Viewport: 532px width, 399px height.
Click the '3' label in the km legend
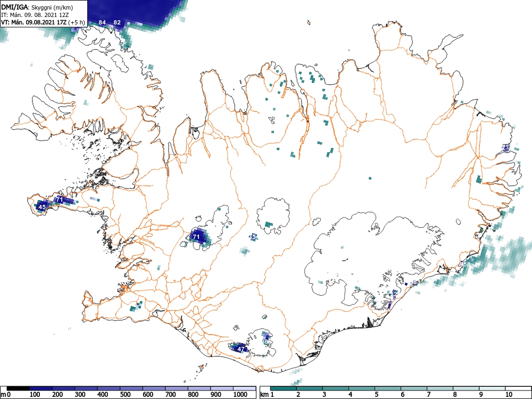325,395
